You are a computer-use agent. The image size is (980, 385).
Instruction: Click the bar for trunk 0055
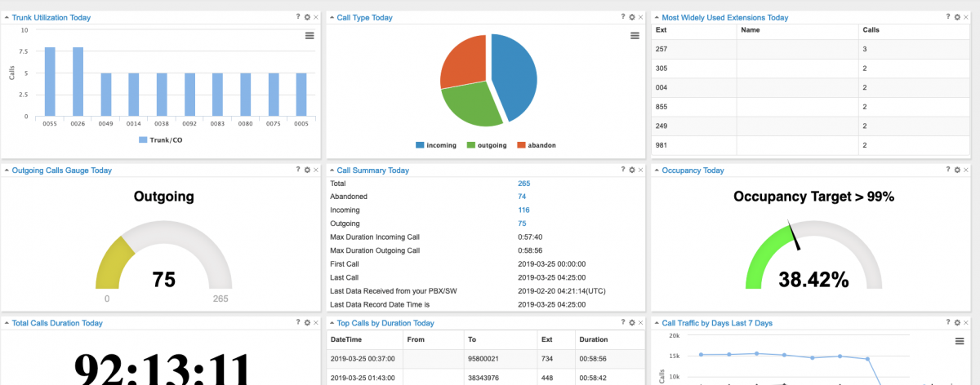[50, 82]
